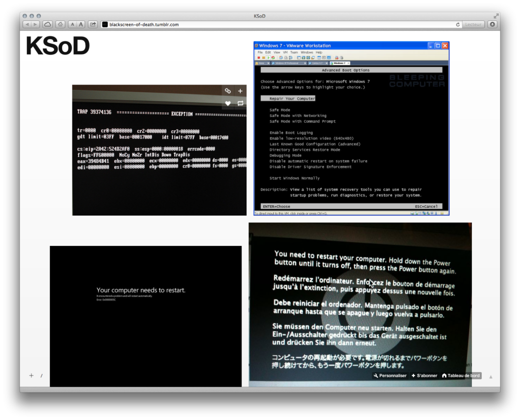
Task: Decrease text size with small A
Action: point(72,24)
